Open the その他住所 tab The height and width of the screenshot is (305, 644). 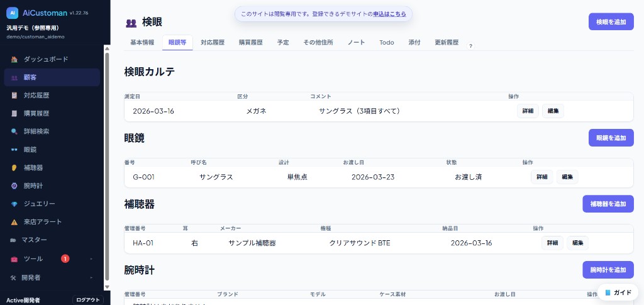[318, 42]
